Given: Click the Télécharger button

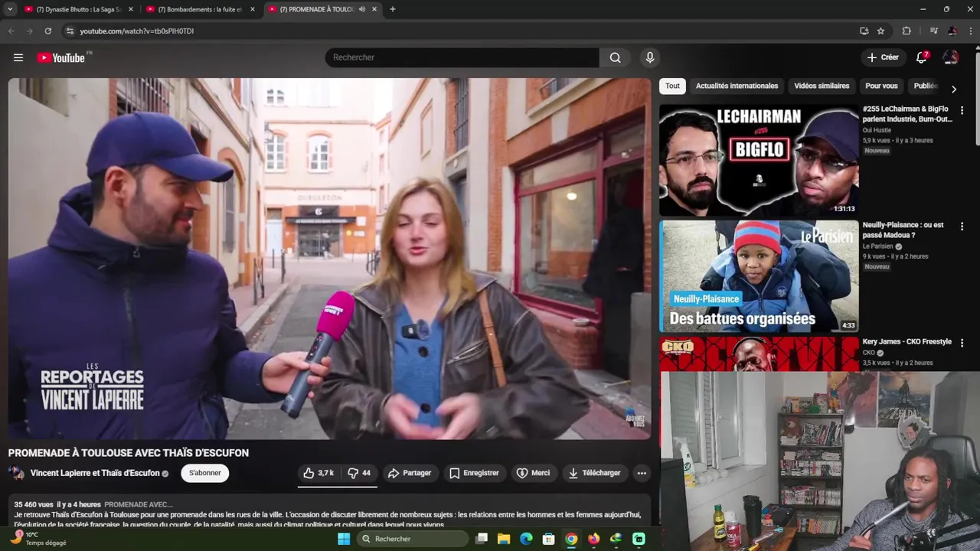Looking at the screenshot, I should tap(594, 473).
